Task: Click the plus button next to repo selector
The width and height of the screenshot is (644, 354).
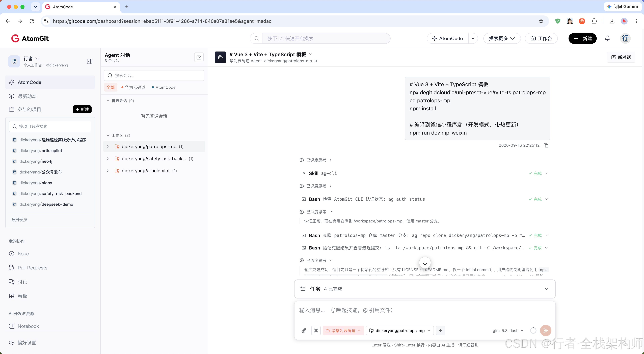Action: pos(440,331)
